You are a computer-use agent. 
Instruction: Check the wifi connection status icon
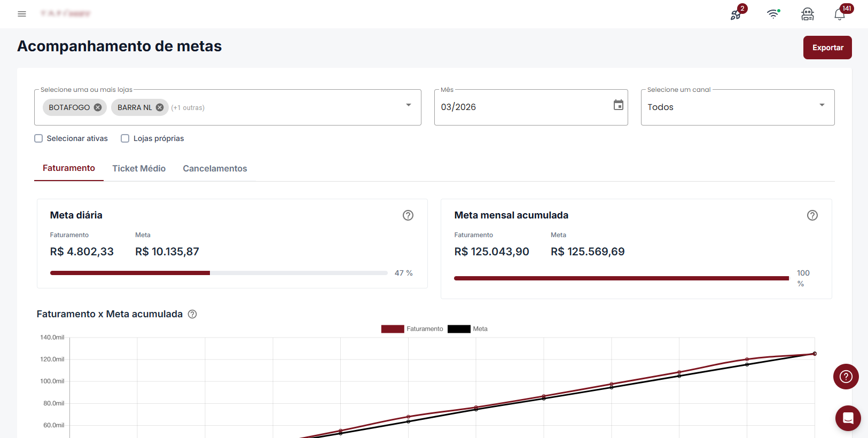(772, 14)
